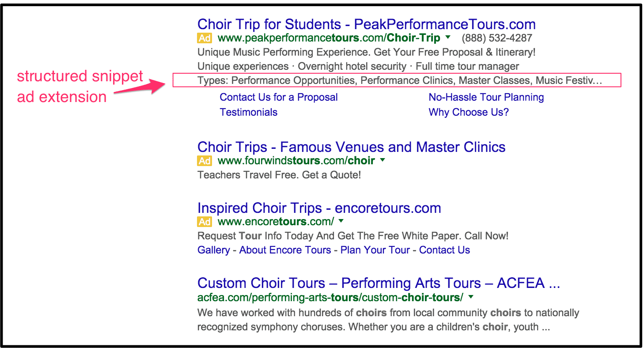Click the Ad badge beside encoretours.com

(205, 222)
